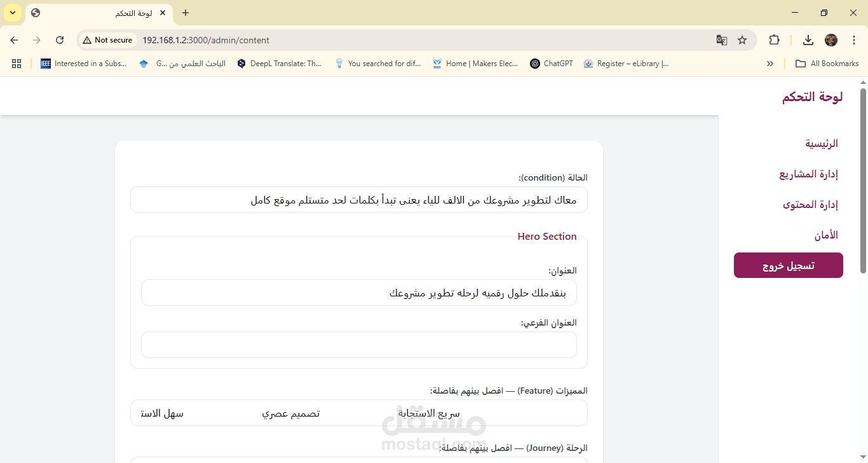Click the page vertical scrollbar thumb

click(x=863, y=181)
